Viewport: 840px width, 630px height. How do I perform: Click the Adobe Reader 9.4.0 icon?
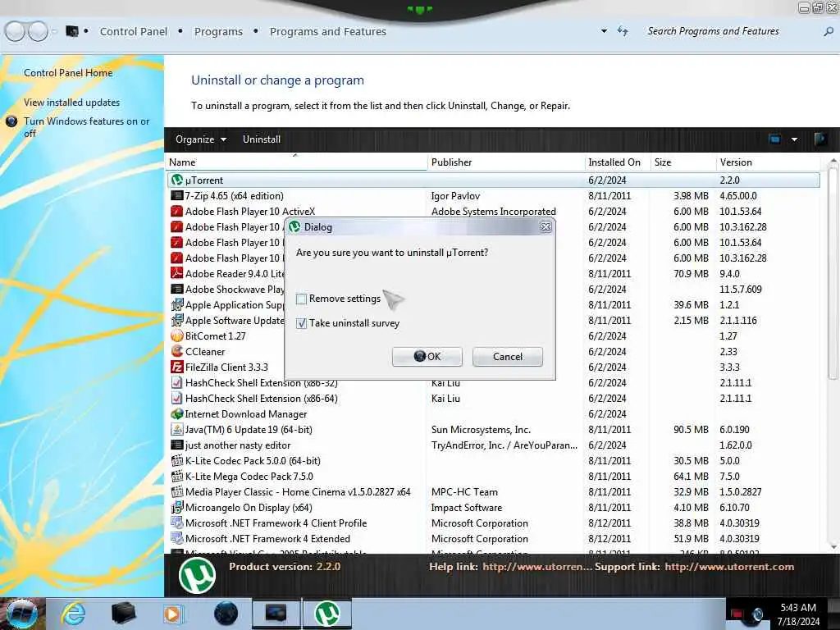click(x=177, y=274)
